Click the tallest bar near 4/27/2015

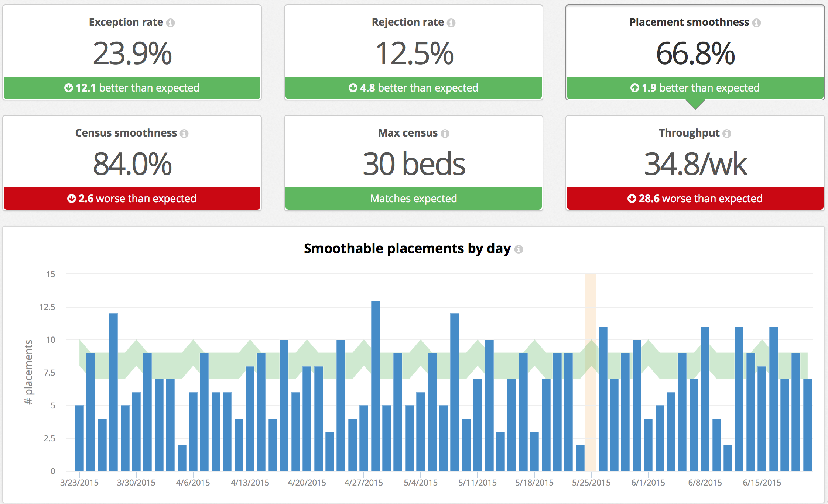(376, 386)
